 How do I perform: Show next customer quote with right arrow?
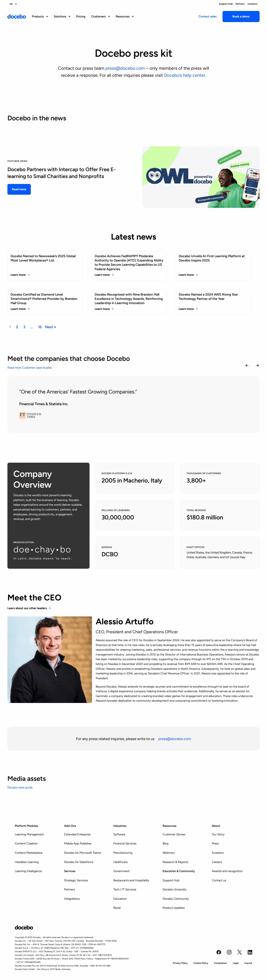click(x=257, y=365)
